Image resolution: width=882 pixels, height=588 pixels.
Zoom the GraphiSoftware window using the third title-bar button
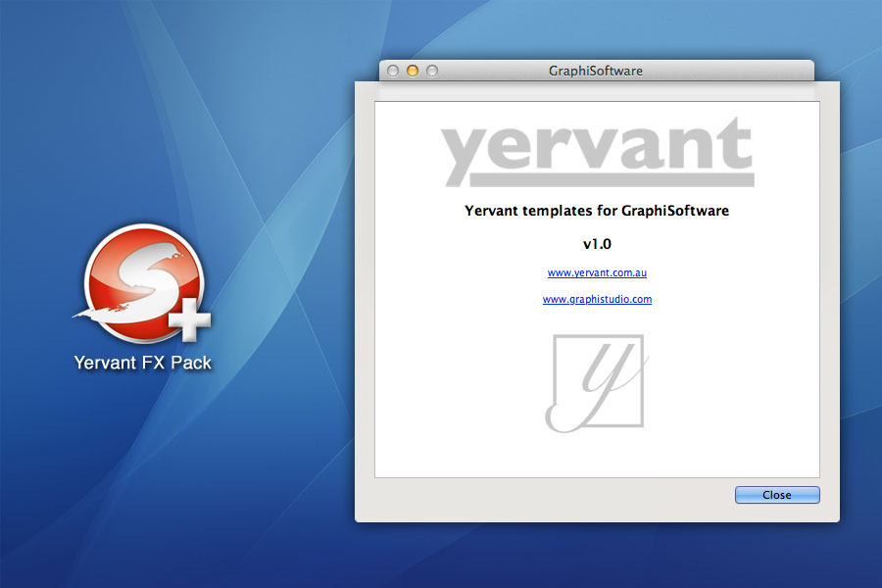pyautogui.click(x=432, y=71)
